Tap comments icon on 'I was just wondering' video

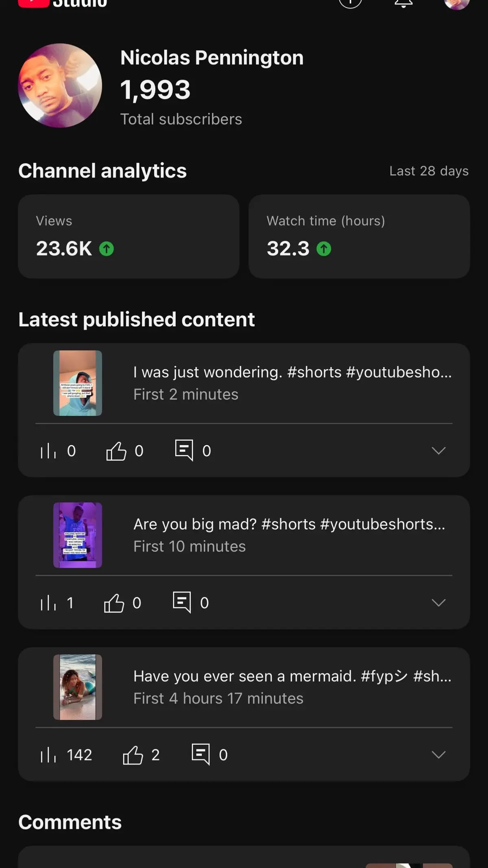(x=184, y=450)
